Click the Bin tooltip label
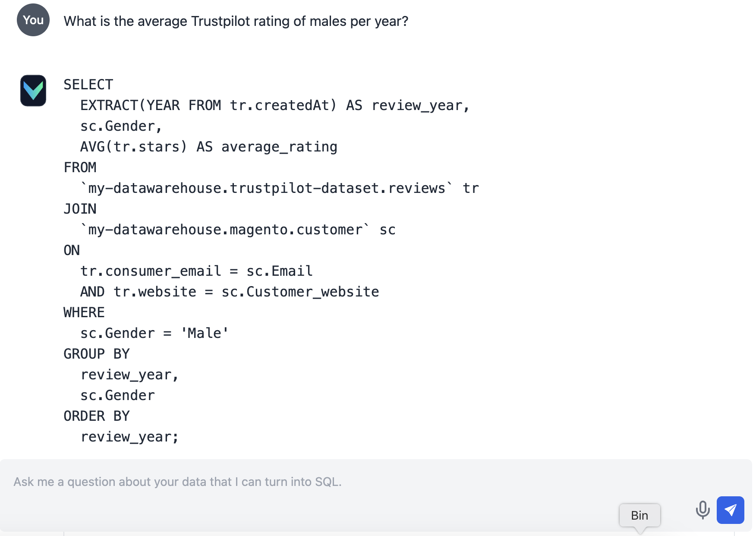The image size is (756, 536). pos(639,515)
